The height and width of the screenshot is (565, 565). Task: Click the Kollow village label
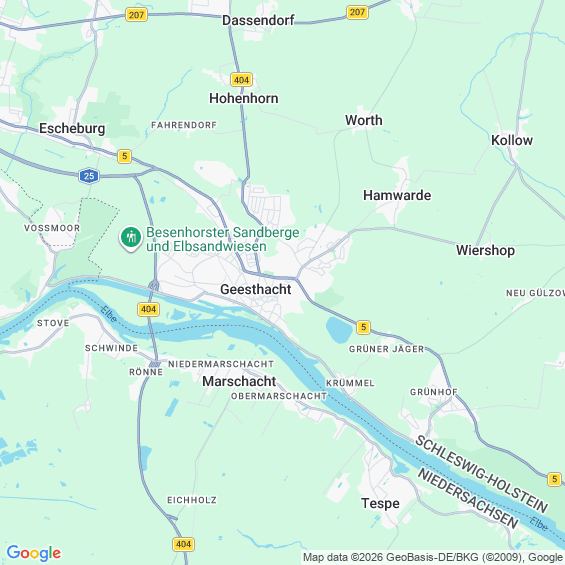(x=512, y=140)
